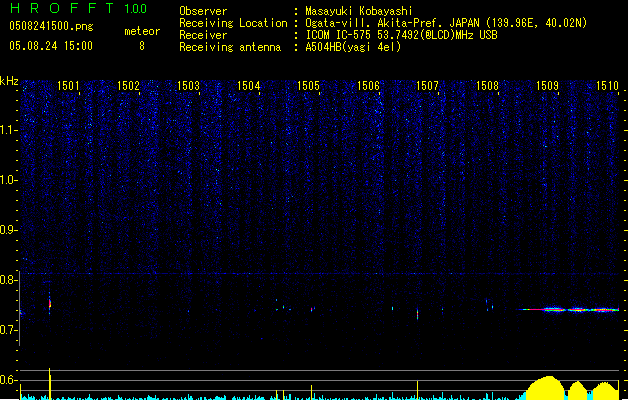This screenshot has height=400, width=629.
Task: Click the 1504 time marker
Action: [x=248, y=86]
